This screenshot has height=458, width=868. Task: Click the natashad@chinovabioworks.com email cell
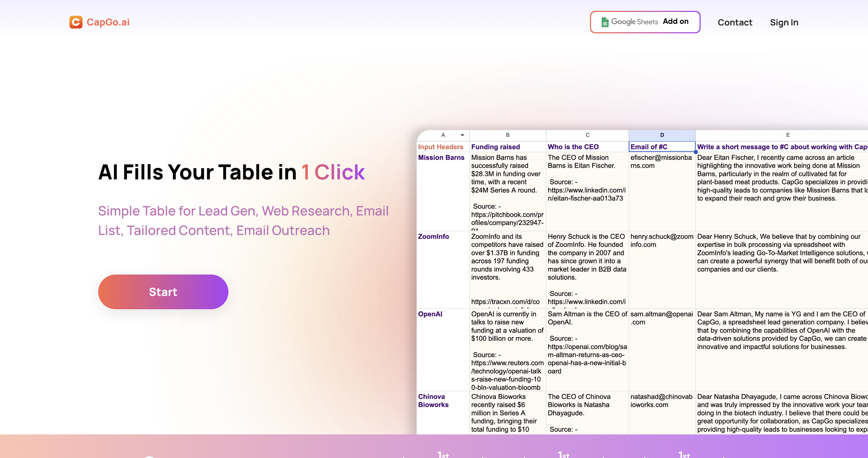pyautogui.click(x=662, y=412)
